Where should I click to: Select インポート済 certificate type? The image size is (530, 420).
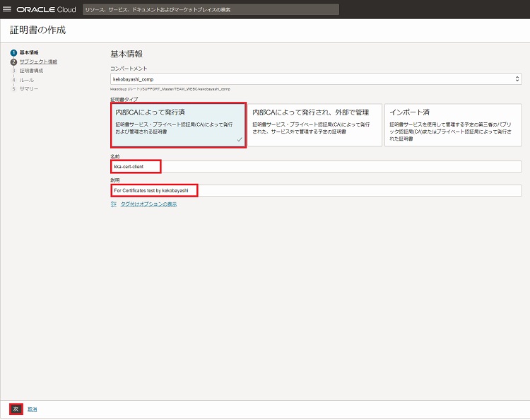point(453,126)
